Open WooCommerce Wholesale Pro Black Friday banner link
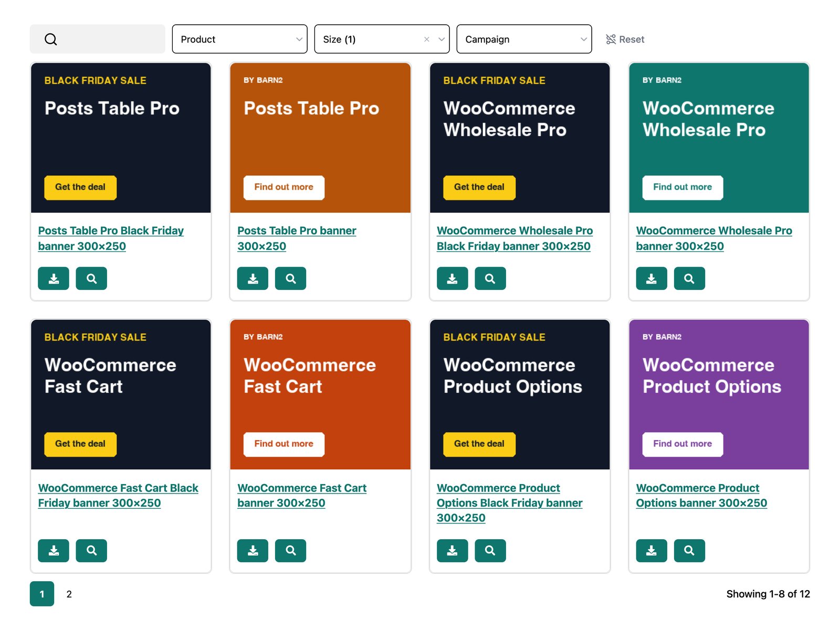The width and height of the screenshot is (840, 630). tap(514, 238)
